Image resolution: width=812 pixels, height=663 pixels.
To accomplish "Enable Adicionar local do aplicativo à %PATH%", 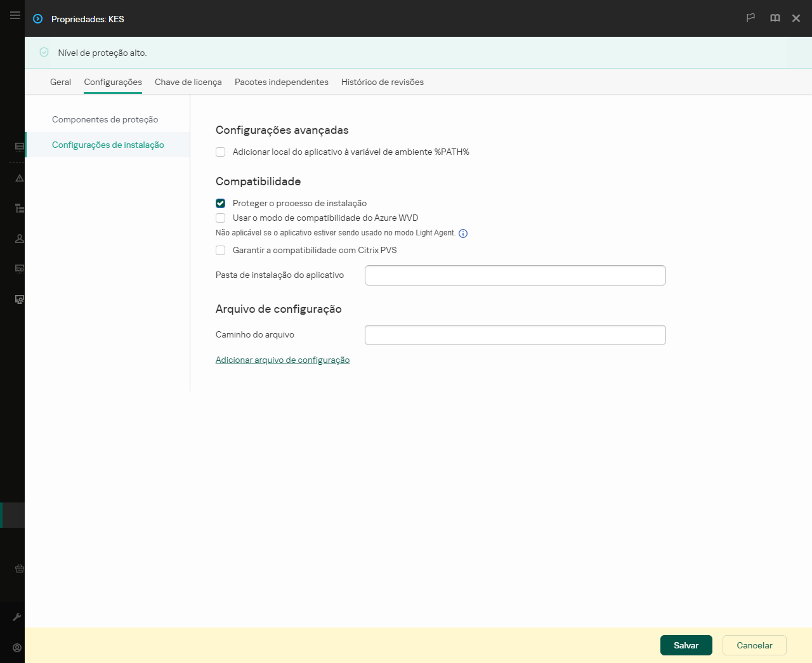I will [220, 152].
